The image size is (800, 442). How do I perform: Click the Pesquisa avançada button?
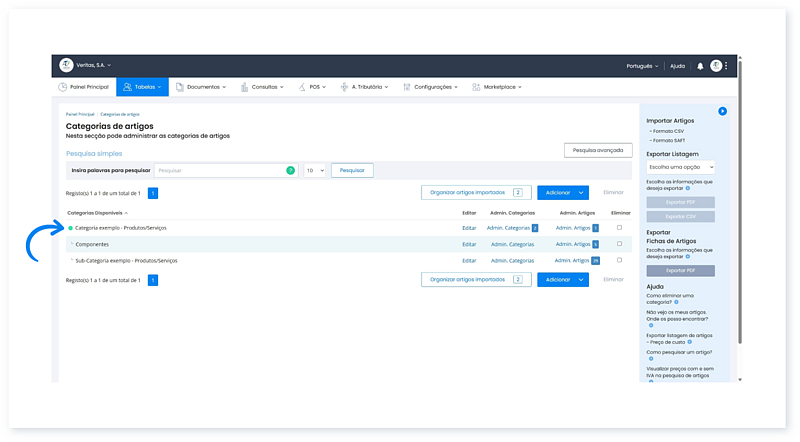coord(598,150)
